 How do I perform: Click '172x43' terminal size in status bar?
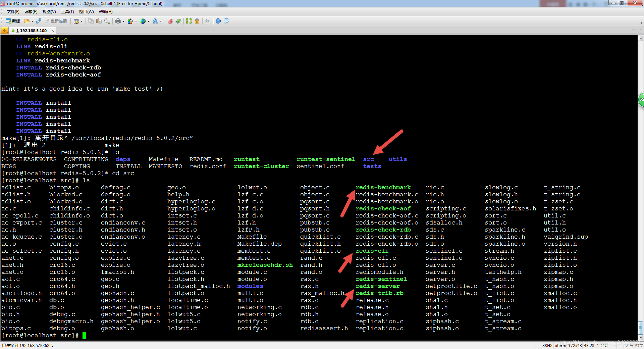(x=575, y=346)
